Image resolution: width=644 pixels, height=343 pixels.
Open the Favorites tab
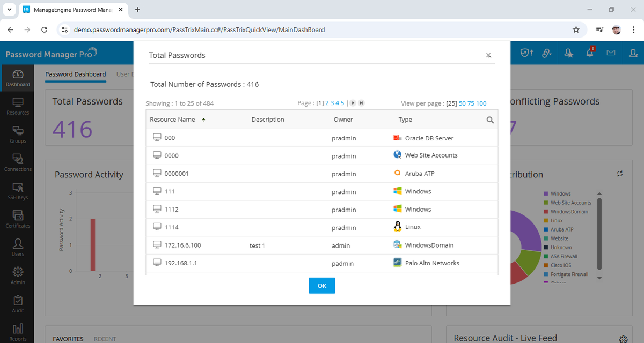click(x=68, y=338)
